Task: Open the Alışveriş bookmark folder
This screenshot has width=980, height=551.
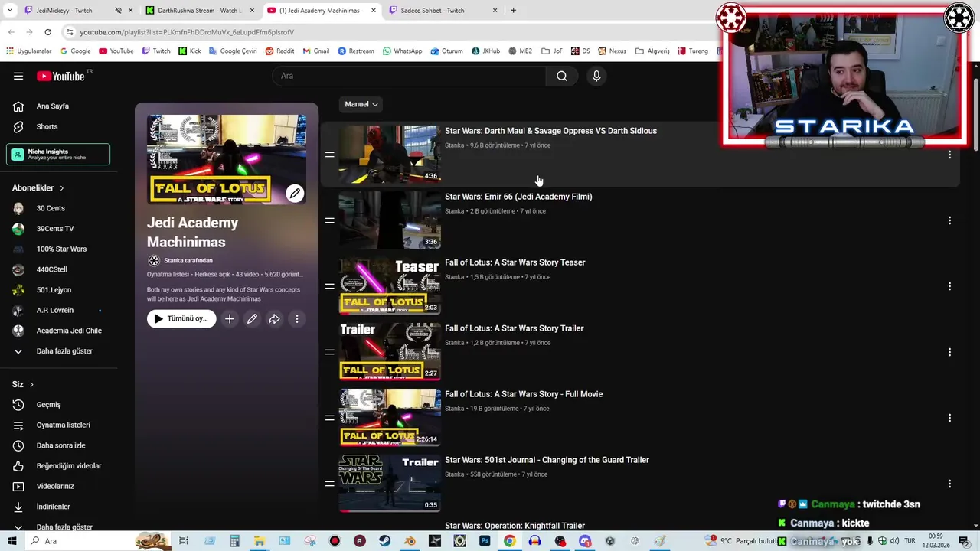Action: (653, 51)
